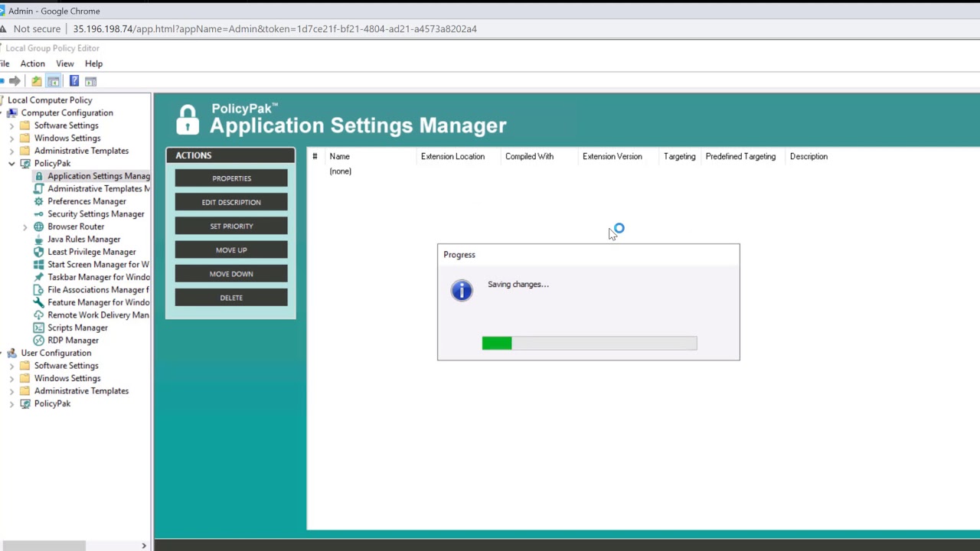The image size is (980, 551).
Task: Expand PolicyPak under User Configuration
Action: (11, 404)
